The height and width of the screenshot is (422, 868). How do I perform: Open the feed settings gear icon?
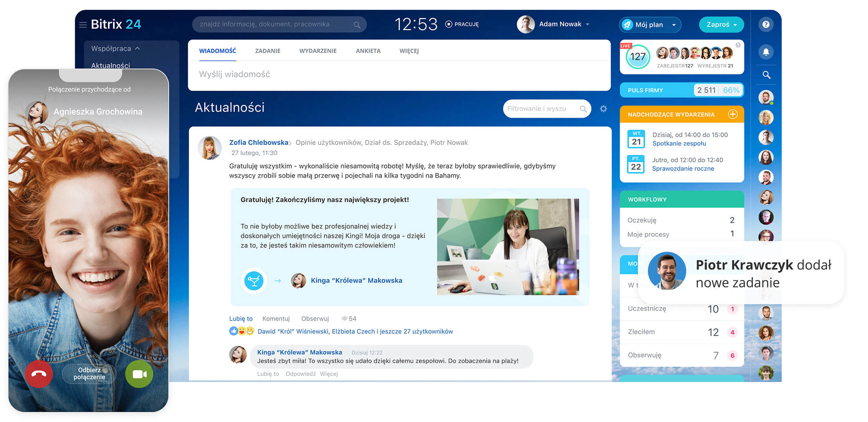[603, 109]
